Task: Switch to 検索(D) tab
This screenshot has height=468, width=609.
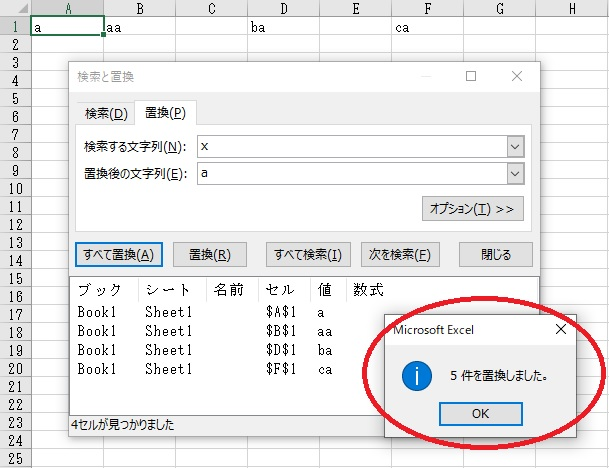Action: pos(106,114)
